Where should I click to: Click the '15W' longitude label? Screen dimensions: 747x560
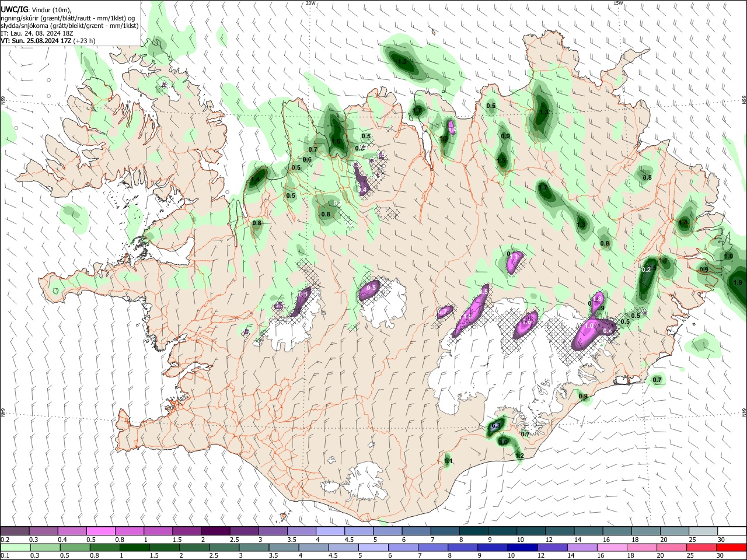click(x=619, y=3)
